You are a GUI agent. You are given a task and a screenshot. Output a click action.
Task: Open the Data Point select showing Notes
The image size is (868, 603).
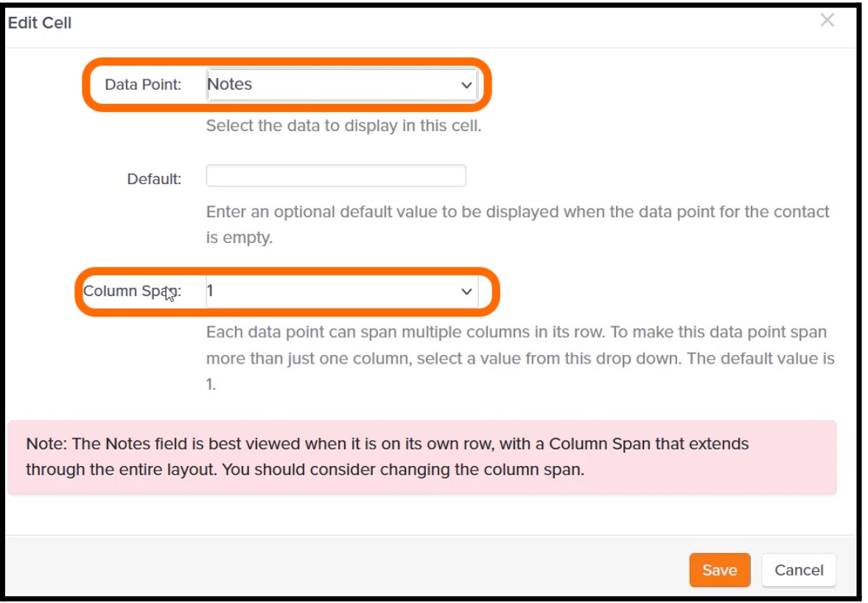(342, 85)
